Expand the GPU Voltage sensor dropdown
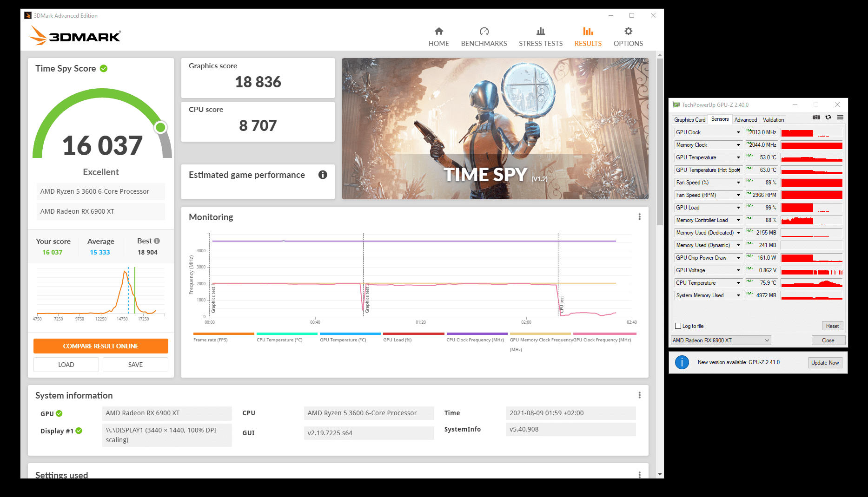The image size is (868, 497). click(738, 270)
